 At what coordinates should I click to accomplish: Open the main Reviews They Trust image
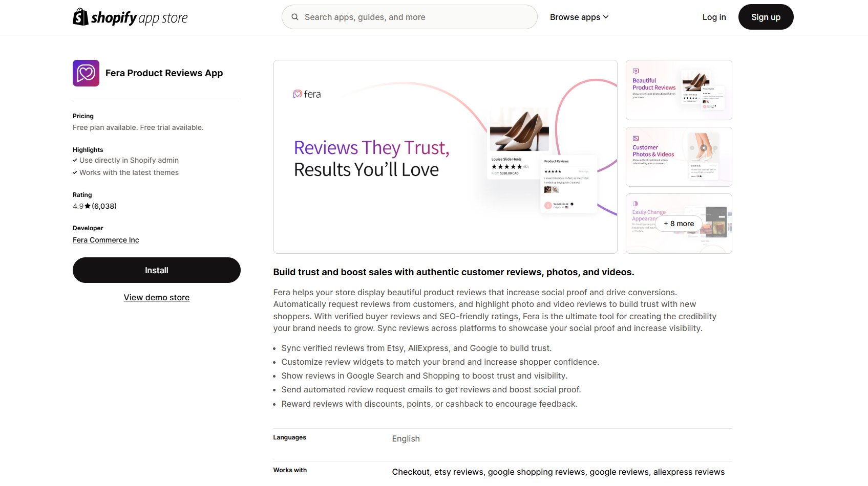[x=445, y=157]
